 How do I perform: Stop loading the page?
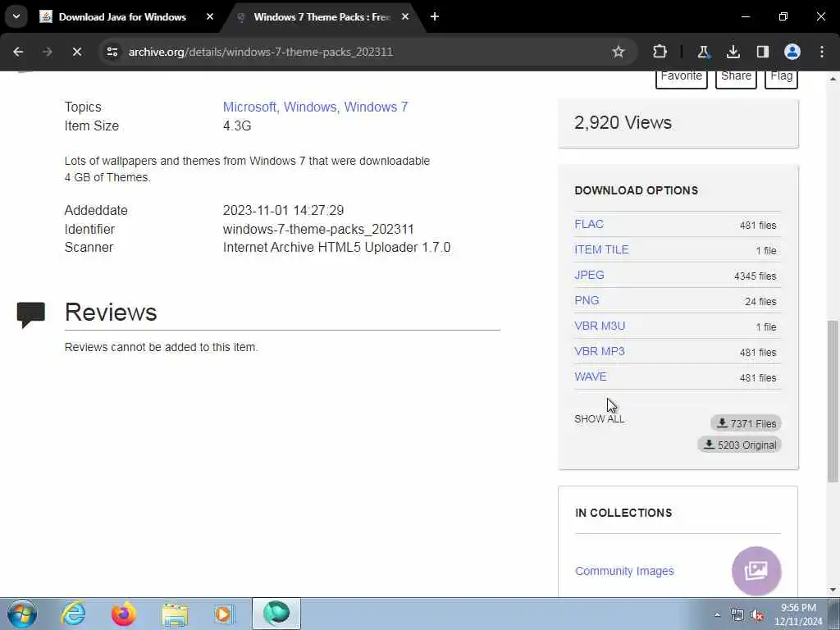[76, 52]
